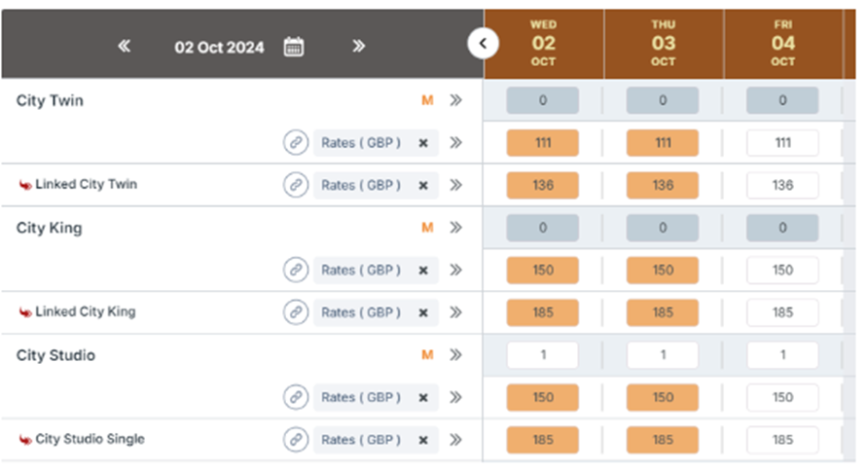The width and height of the screenshot is (868, 473).
Task: Go to previous dates with double-left arrow
Action: [x=125, y=47]
